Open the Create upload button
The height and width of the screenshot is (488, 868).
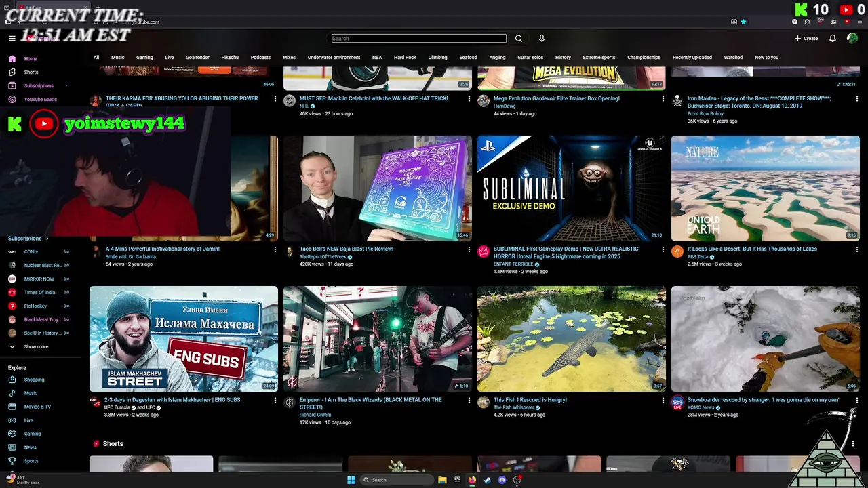tap(806, 39)
